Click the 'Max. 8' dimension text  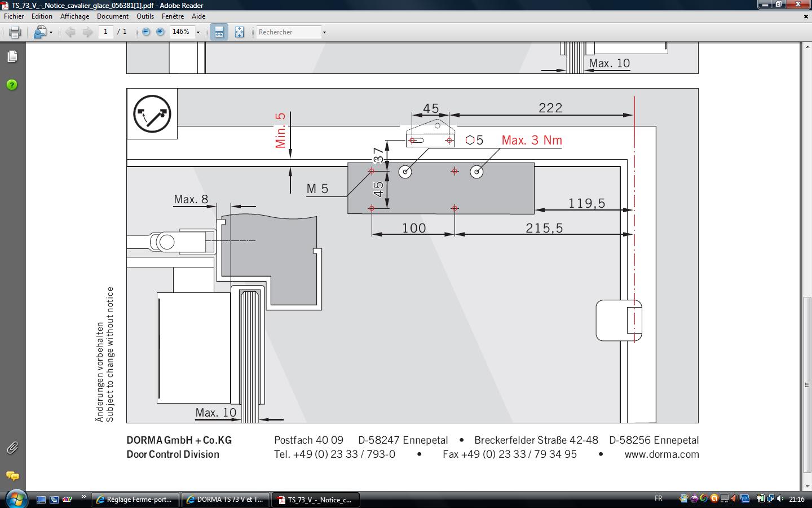[191, 199]
